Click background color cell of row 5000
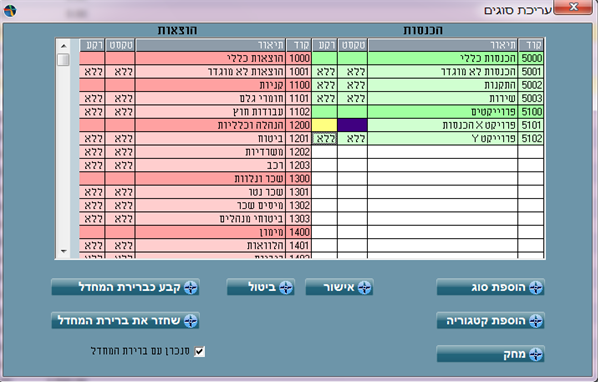This screenshot has width=598, height=382. coord(325,58)
